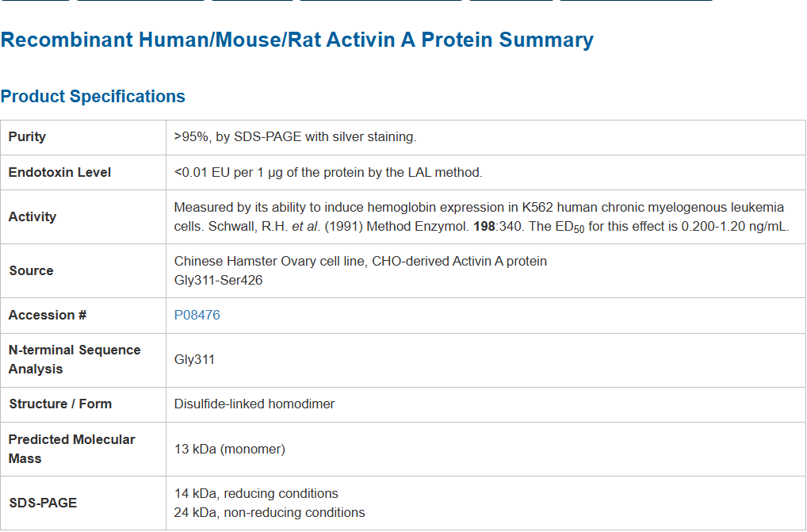The width and height of the screenshot is (807, 532).
Task: Select the Purity row label
Action: tap(27, 137)
